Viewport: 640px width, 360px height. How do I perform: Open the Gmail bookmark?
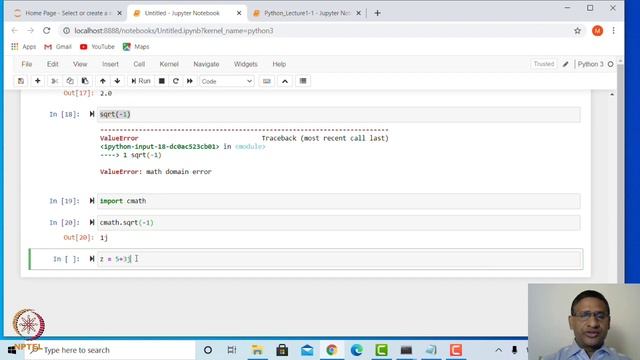pyautogui.click(x=58, y=47)
